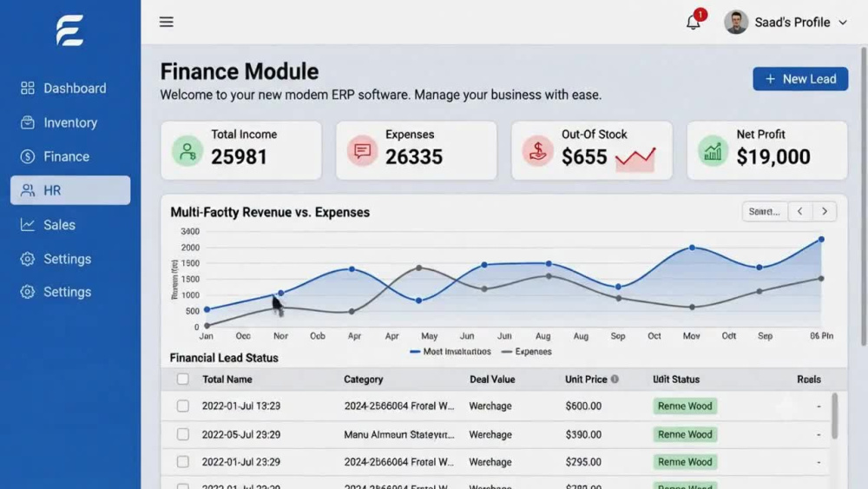Toggle the select-all header checkbox

(182, 380)
